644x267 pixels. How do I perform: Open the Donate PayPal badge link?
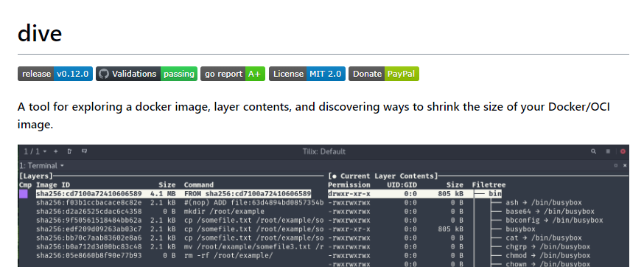coord(384,74)
